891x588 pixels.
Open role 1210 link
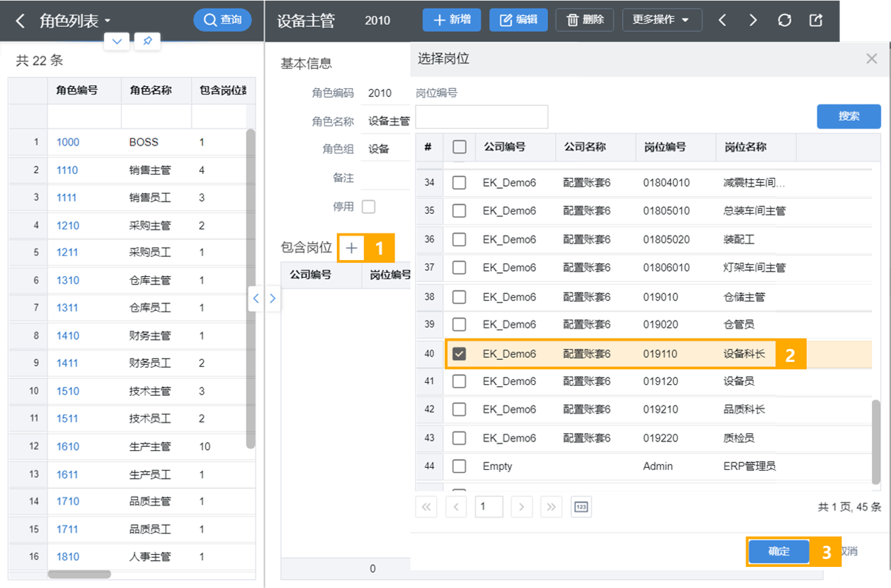pos(68,225)
